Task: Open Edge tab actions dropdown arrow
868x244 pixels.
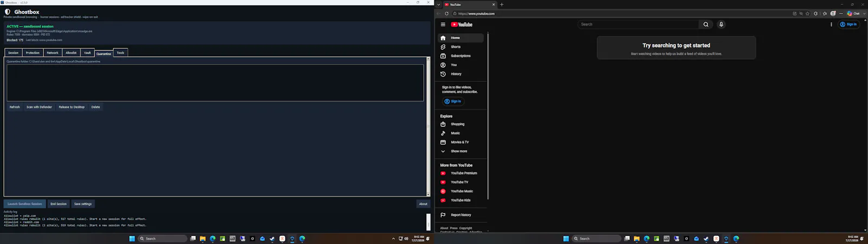Action: (438, 4)
